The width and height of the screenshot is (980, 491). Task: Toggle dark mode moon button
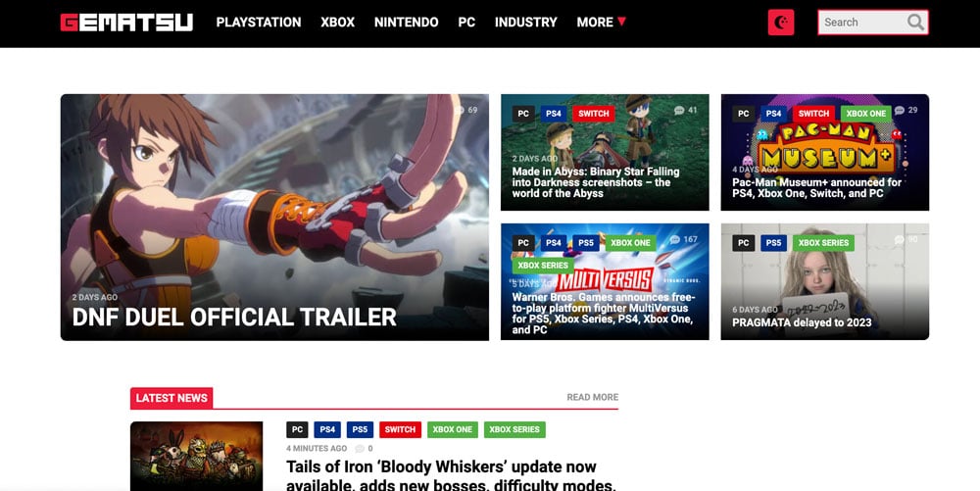(x=781, y=23)
